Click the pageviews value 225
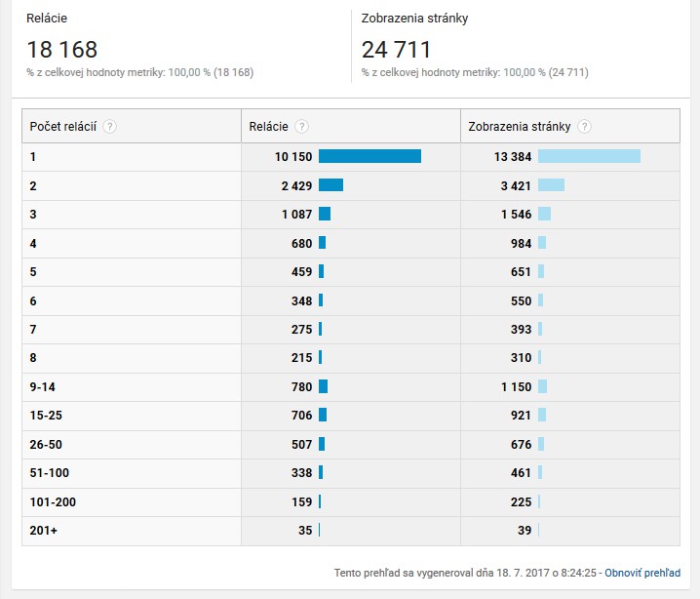The width and height of the screenshot is (700, 599). [x=521, y=502]
